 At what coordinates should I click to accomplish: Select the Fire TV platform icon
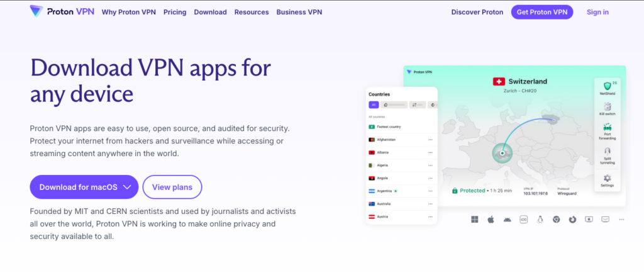(605, 220)
